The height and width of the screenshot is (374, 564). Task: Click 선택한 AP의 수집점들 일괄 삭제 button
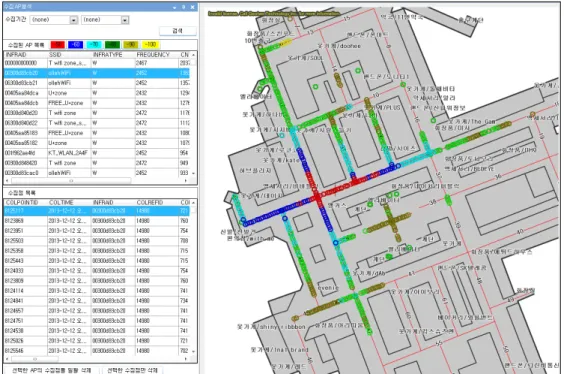point(51,370)
